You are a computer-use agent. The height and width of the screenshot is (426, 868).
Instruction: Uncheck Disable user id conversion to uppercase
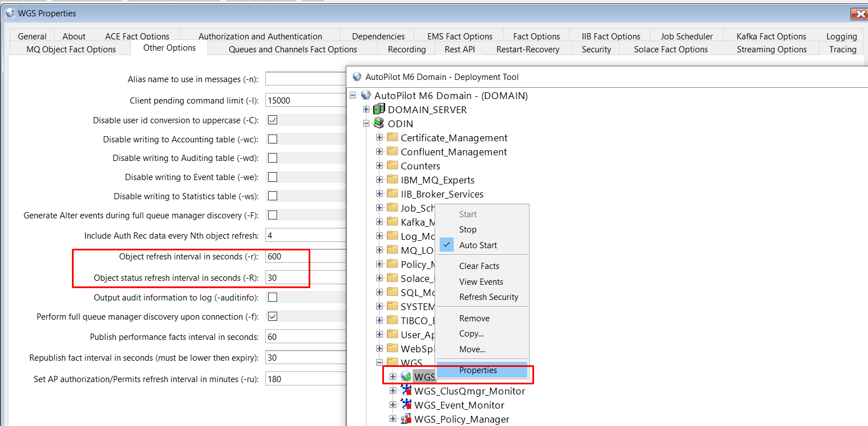pyautogui.click(x=273, y=120)
